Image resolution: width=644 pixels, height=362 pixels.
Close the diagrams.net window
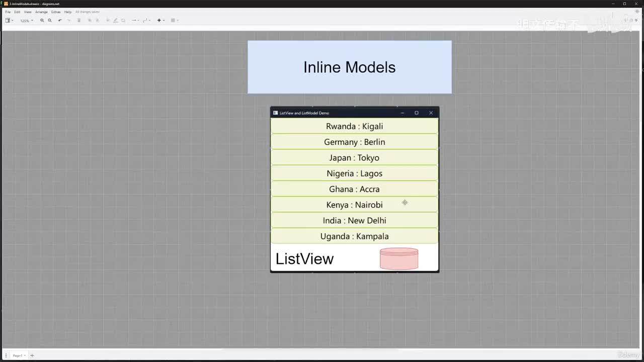pos(636,4)
